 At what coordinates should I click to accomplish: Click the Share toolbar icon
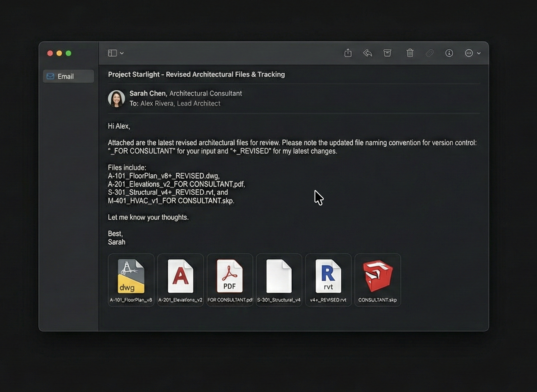click(348, 53)
